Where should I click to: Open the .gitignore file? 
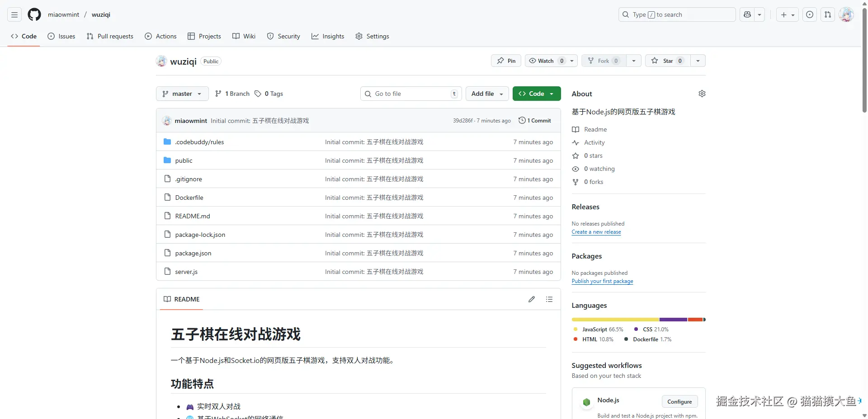[189, 179]
